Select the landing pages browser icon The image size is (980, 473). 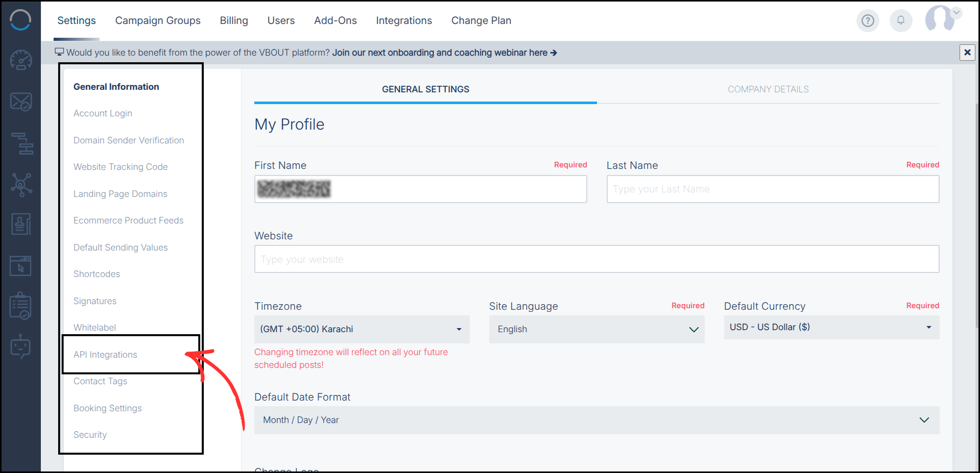pos(20,265)
